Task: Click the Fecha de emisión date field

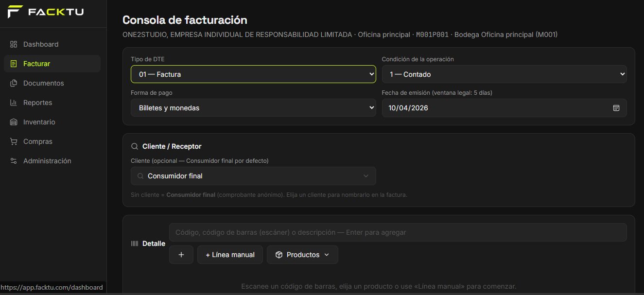Action: 504,108
